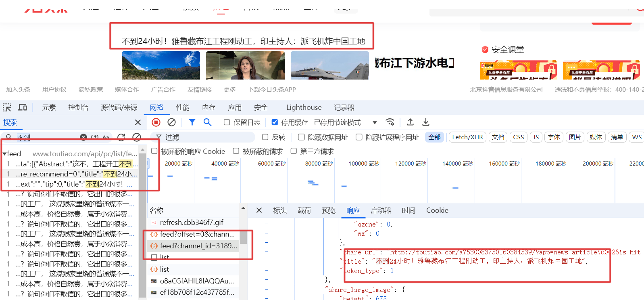Open the 性能 Performance tab
Viewport: 644px width, 300px height.
click(x=183, y=107)
